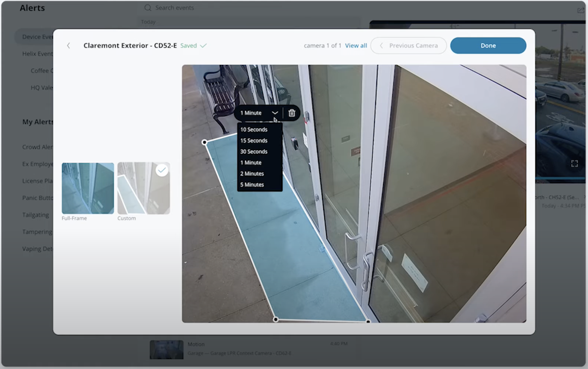The image size is (588, 369).
Task: Click the Previous Camera button
Action: 409,46
